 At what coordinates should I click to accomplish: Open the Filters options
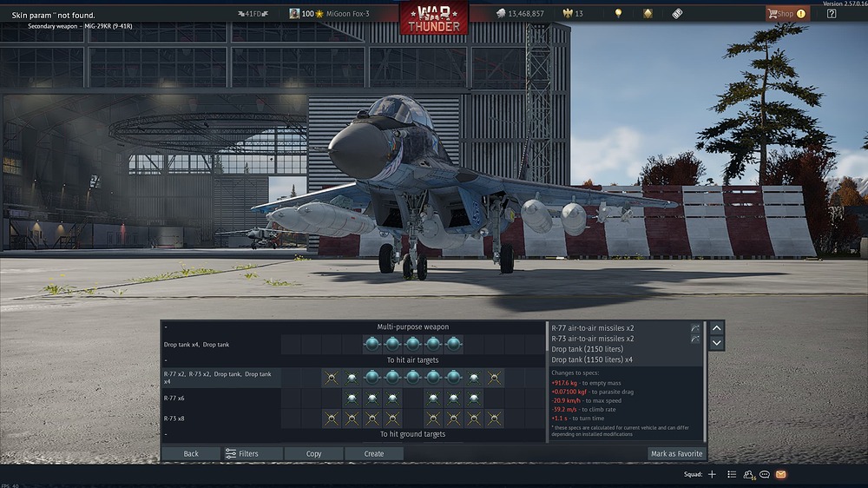click(x=252, y=453)
